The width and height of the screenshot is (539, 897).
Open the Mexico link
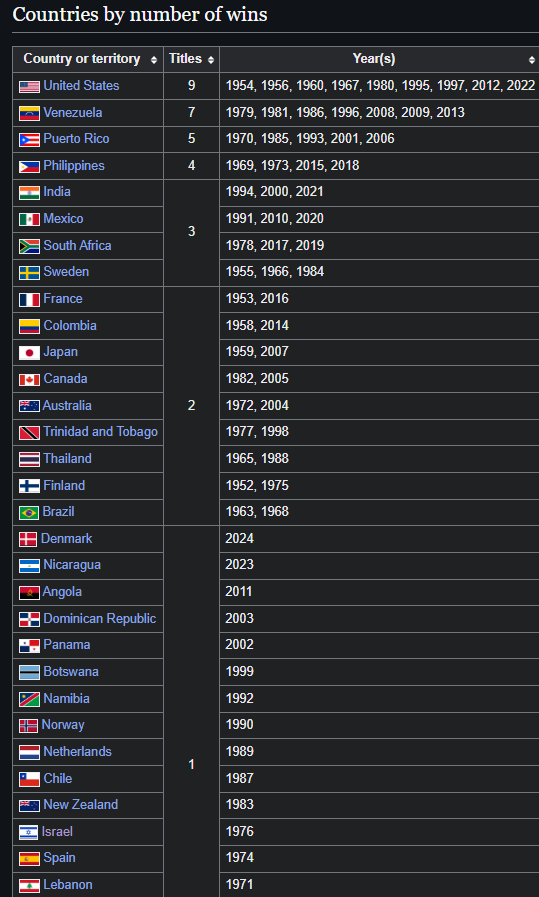pyautogui.click(x=63, y=219)
